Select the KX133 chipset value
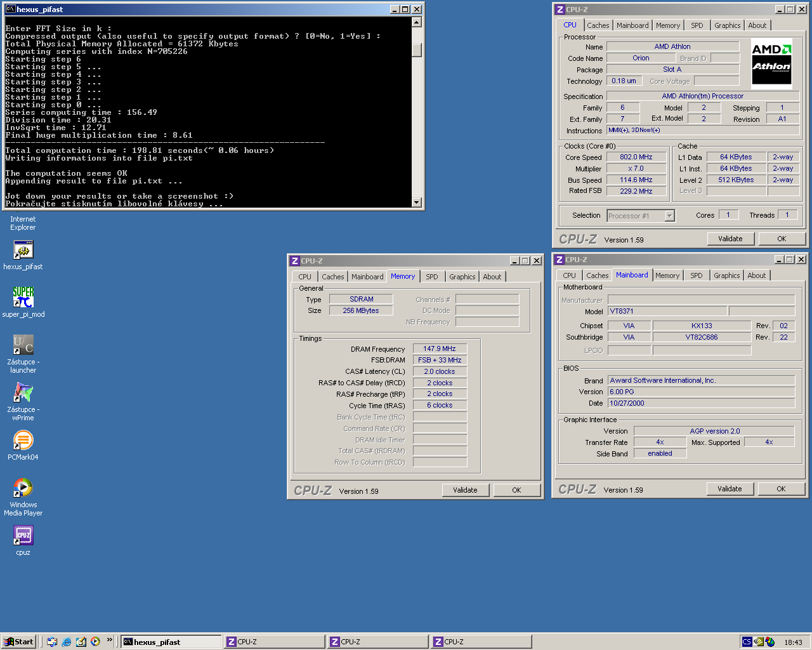This screenshot has width=812, height=650. point(702,326)
